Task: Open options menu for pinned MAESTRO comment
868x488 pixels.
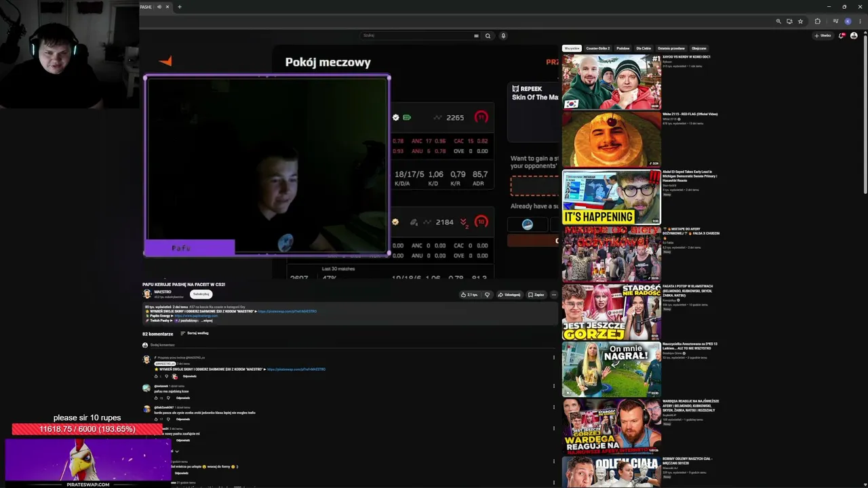Action: click(553, 358)
